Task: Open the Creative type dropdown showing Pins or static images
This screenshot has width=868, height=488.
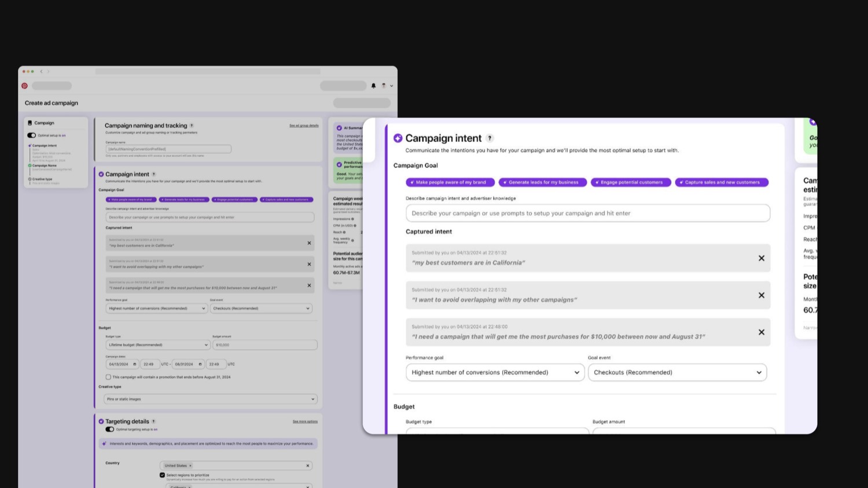Action: coord(210,399)
